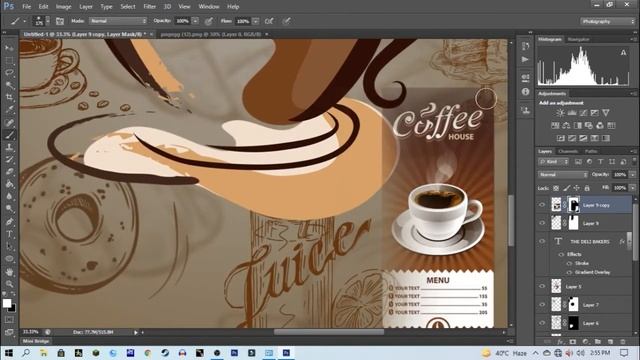The height and width of the screenshot is (360, 640).
Task: Open the File menu
Action: (x=27, y=7)
